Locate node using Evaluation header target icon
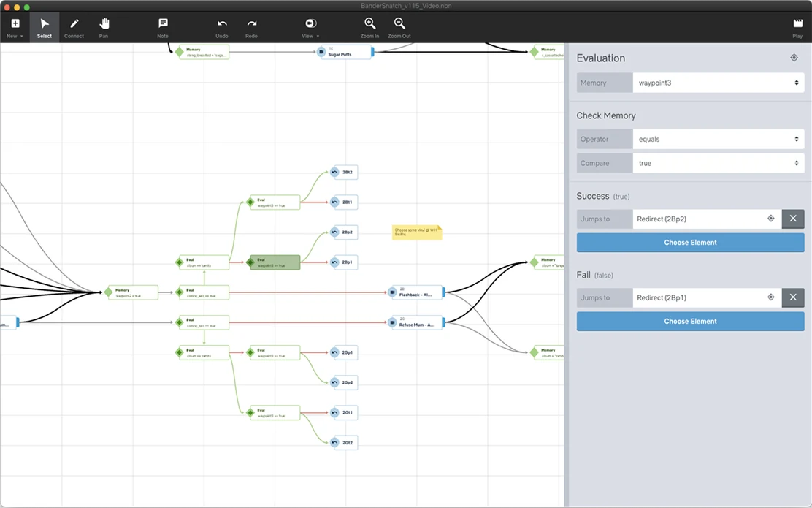Viewport: 812px width, 508px height. pyautogui.click(x=794, y=58)
